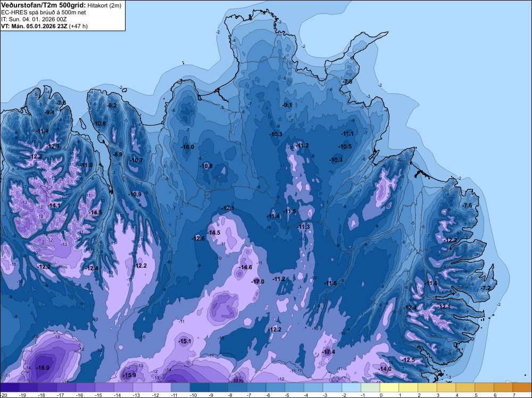
Task: Select the -7.2 temperature label
Action: click(486, 288)
